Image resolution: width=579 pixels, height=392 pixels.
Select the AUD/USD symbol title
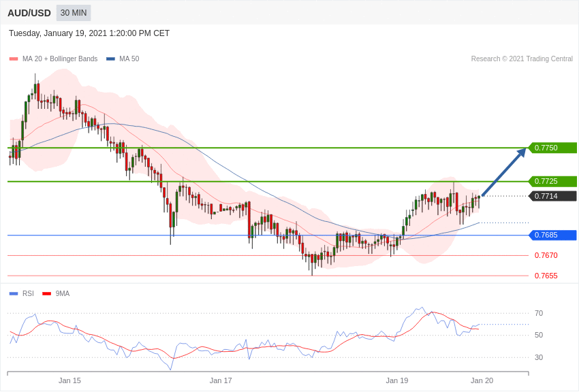coord(29,14)
